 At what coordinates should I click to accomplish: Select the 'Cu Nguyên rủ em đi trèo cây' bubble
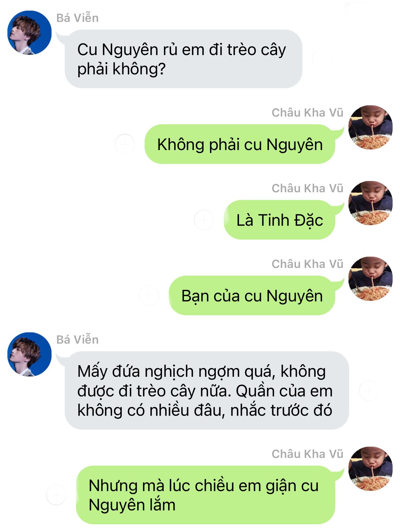183,59
